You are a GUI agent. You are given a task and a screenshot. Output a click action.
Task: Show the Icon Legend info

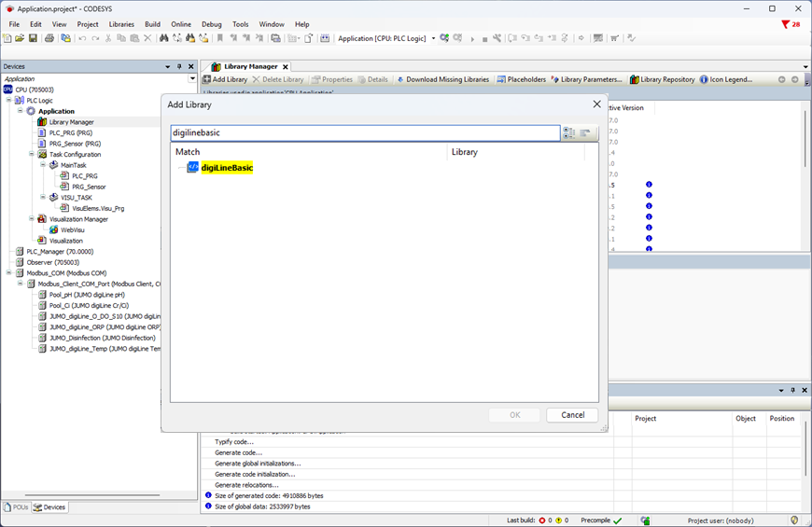pos(726,79)
